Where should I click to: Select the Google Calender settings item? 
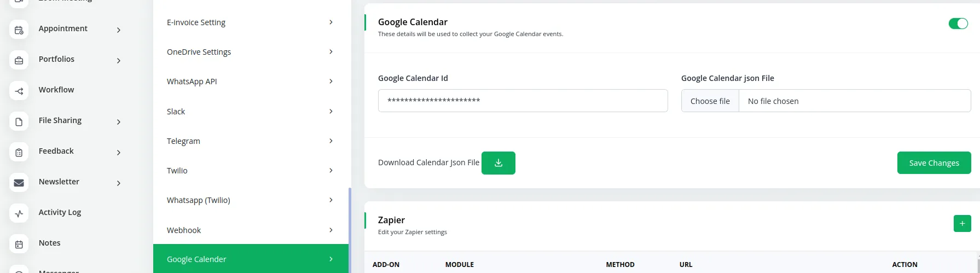tap(251, 259)
